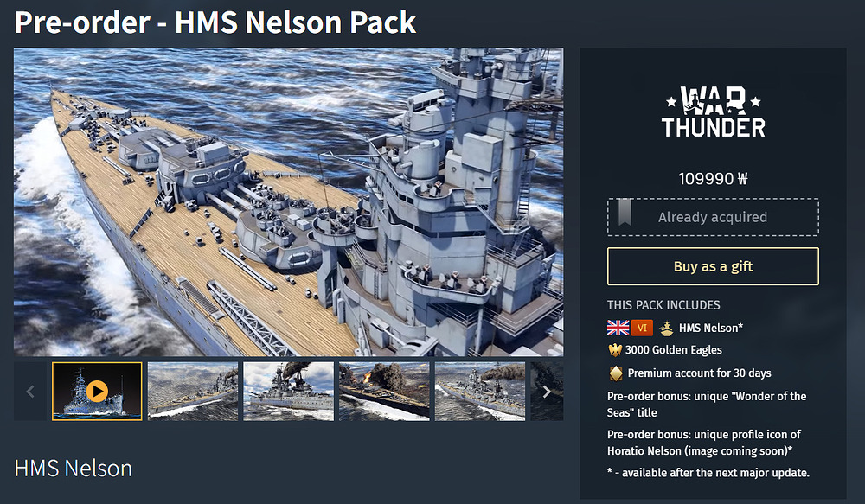Click the 109990 ₩ price label
The width and height of the screenshot is (865, 504).
[713, 179]
